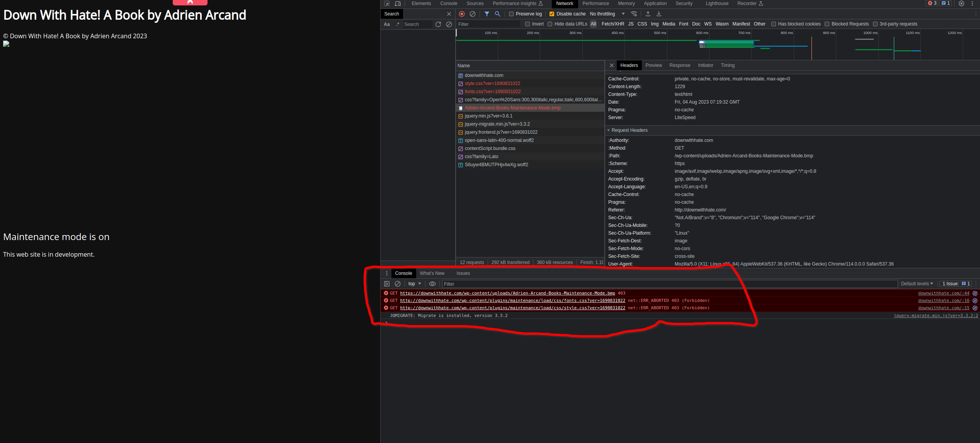
Task: Open the Lighthouse tab
Action: pos(717,3)
